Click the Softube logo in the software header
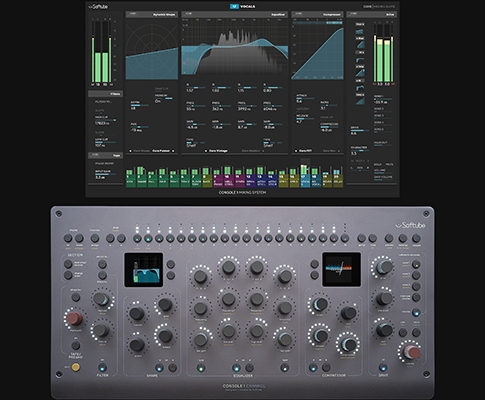This screenshot has width=485, height=400. pyautogui.click(x=98, y=6)
